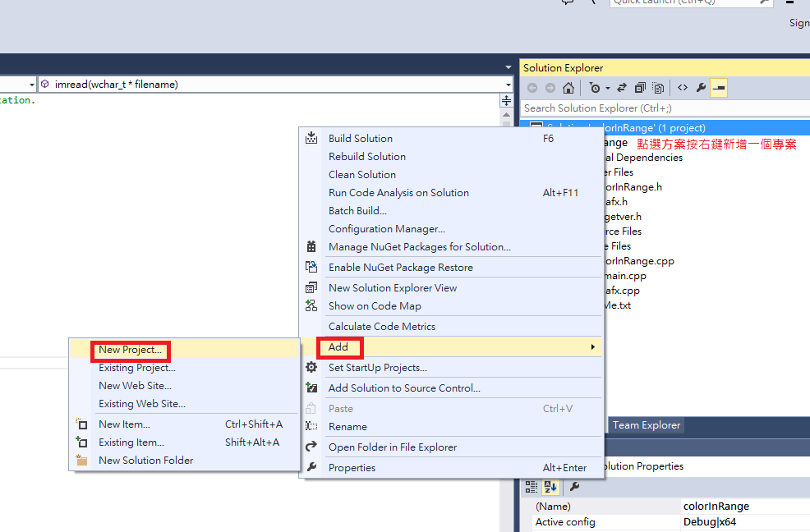This screenshot has width=810, height=532.
Task: Click the submenu arrow on the Add row
Action: click(592, 347)
